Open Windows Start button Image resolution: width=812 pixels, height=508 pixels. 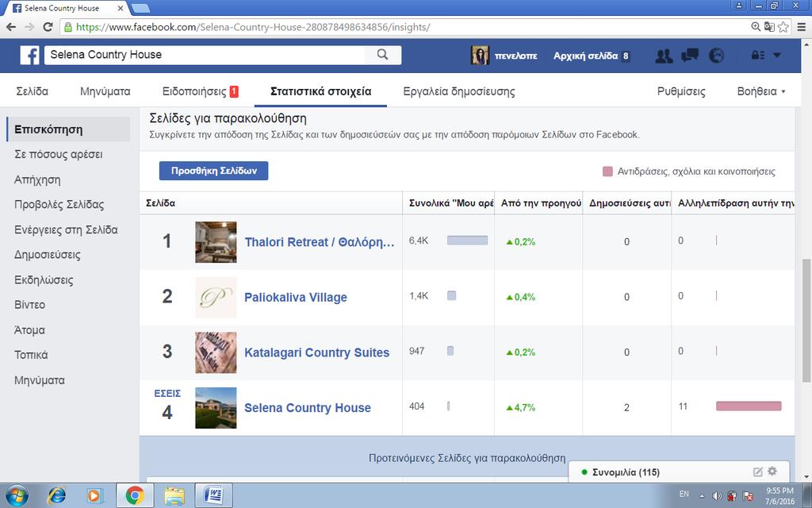pyautogui.click(x=17, y=495)
